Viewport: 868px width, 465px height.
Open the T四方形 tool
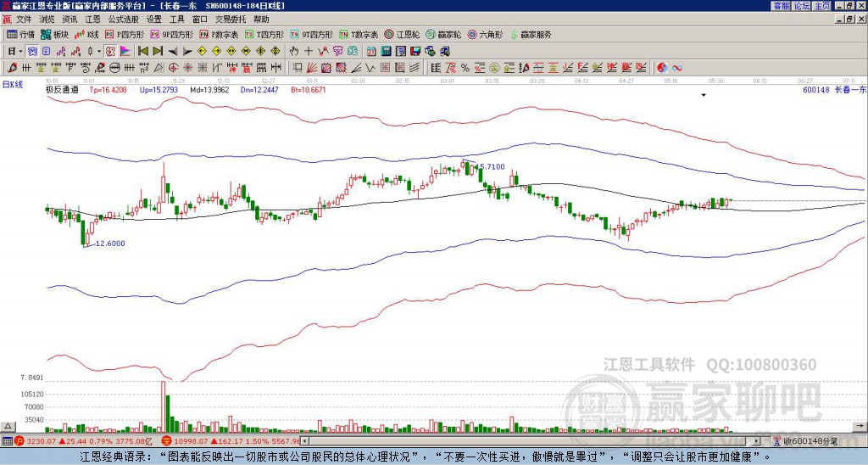tap(264, 34)
